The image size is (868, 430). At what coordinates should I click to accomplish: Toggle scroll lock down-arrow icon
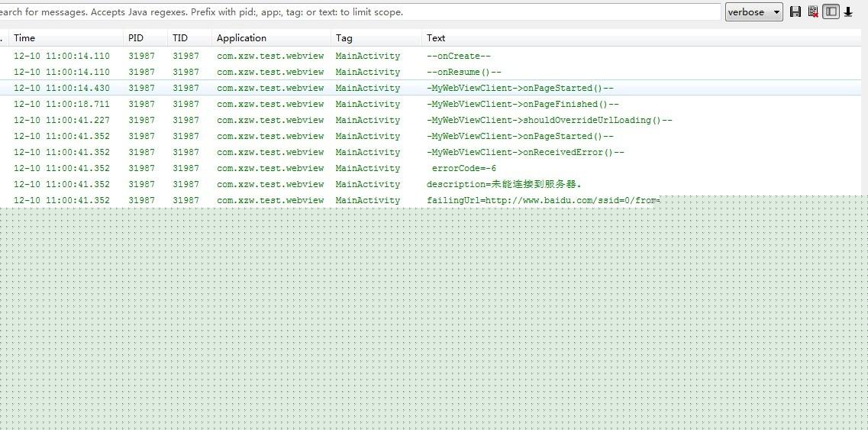point(848,11)
